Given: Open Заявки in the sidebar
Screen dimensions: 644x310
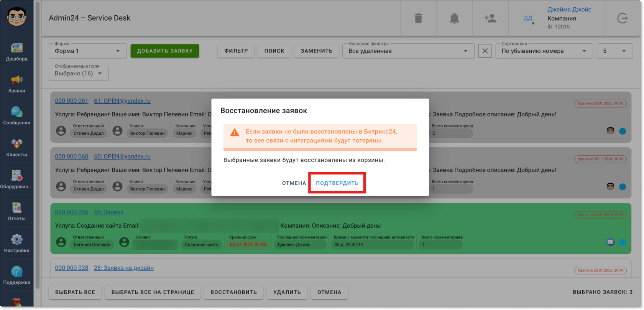Looking at the screenshot, I should pos(16,84).
